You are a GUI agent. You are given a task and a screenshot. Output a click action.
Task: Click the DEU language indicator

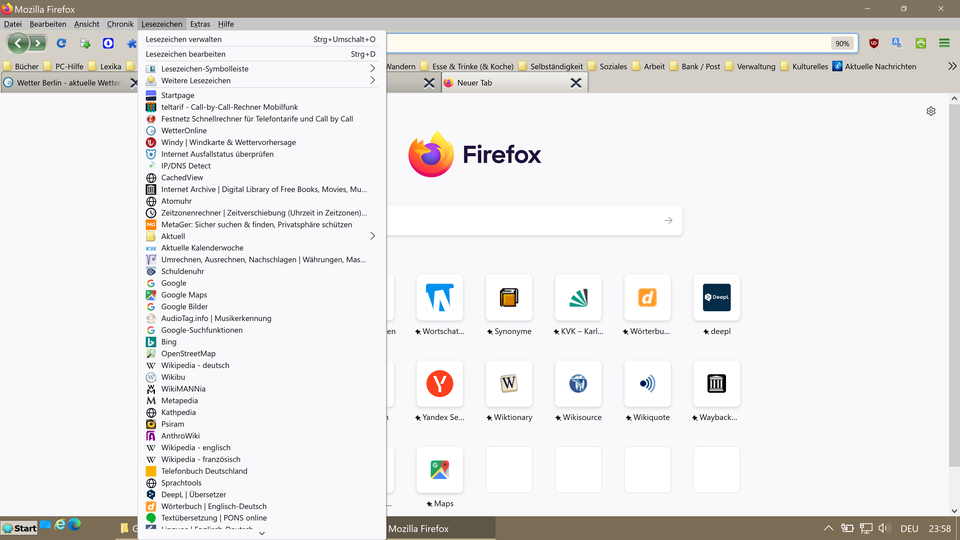(909, 528)
